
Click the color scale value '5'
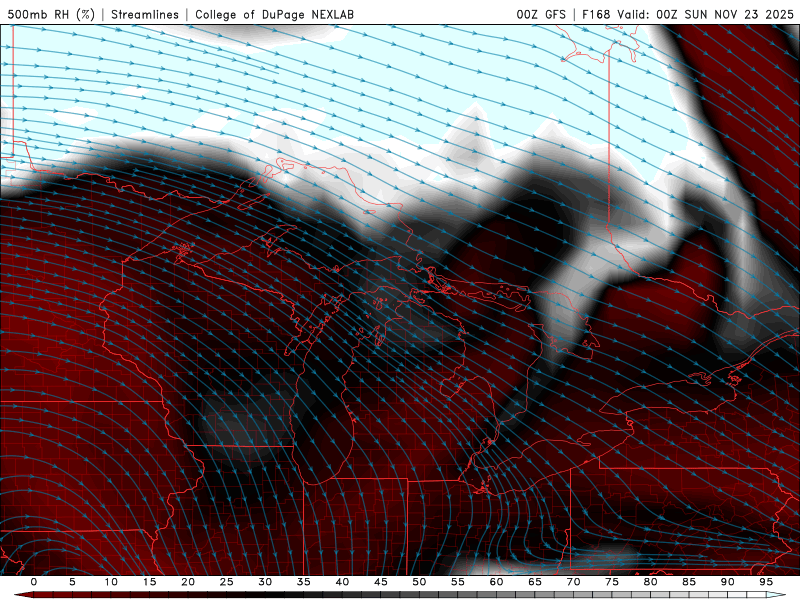click(72, 582)
